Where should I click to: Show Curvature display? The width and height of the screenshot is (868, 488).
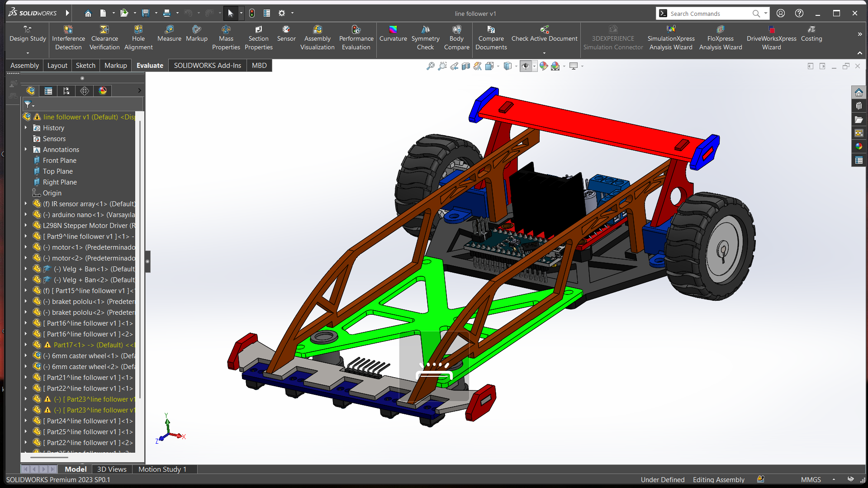393,34
